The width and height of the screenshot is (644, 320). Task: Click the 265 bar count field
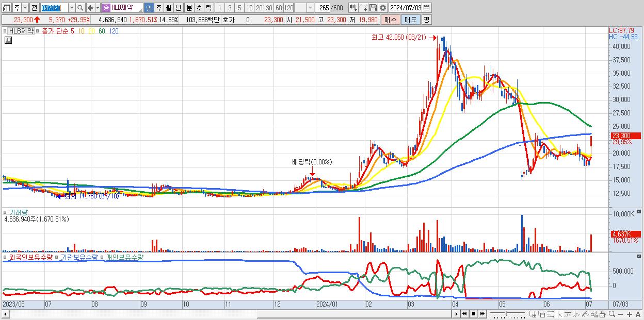pos(323,8)
